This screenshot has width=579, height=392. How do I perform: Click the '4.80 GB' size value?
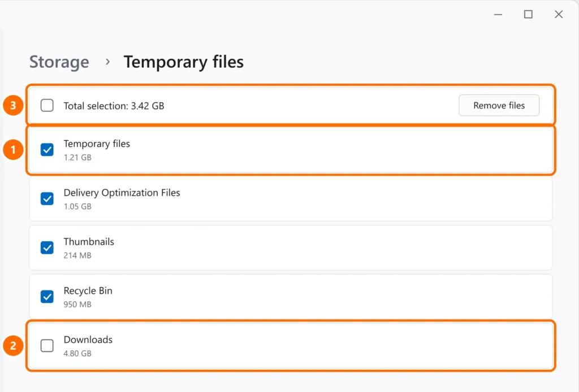pos(77,354)
